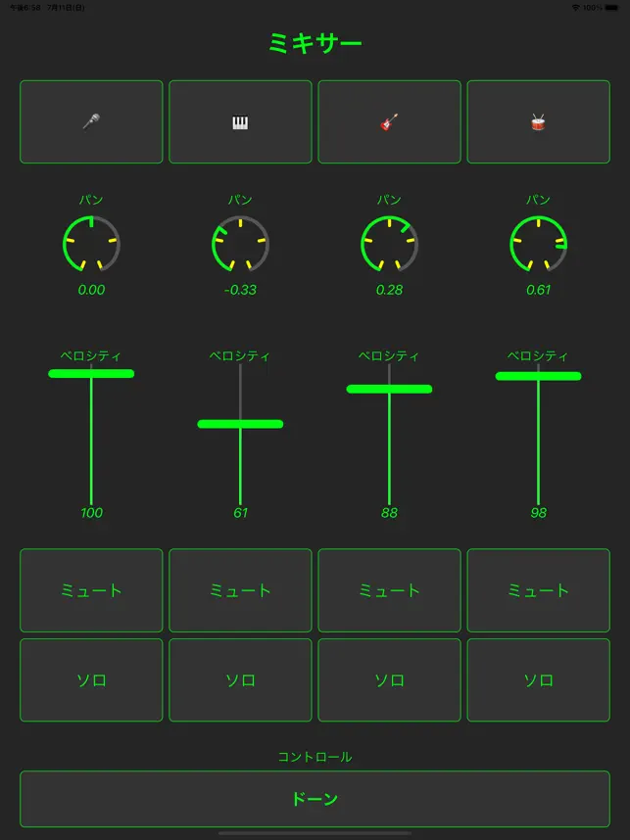Image resolution: width=630 pixels, height=840 pixels.
Task: Toggle ミュート for the microphone channel
Action: (x=91, y=590)
